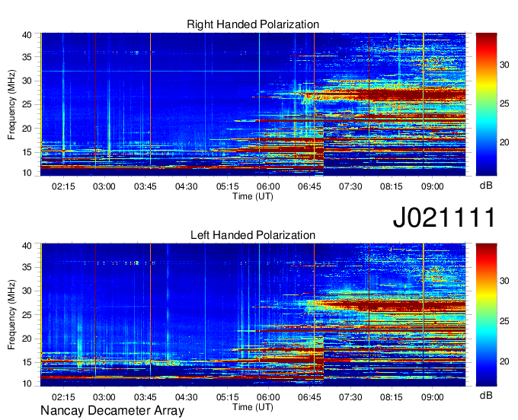
Task: Click the 30 MHz tick on the top plot
Action: (27, 81)
